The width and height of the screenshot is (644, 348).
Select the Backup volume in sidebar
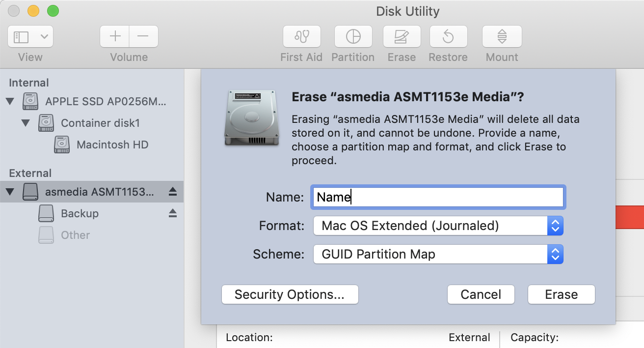point(80,213)
